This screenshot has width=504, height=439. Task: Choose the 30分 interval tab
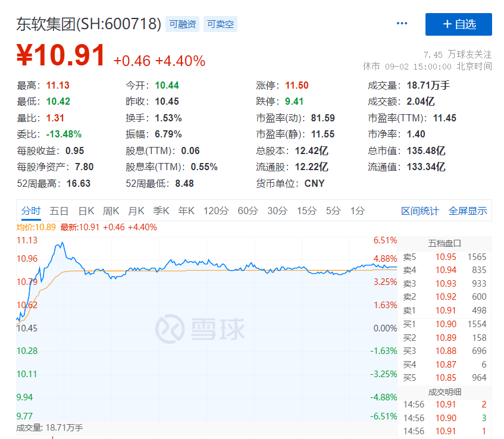click(277, 211)
